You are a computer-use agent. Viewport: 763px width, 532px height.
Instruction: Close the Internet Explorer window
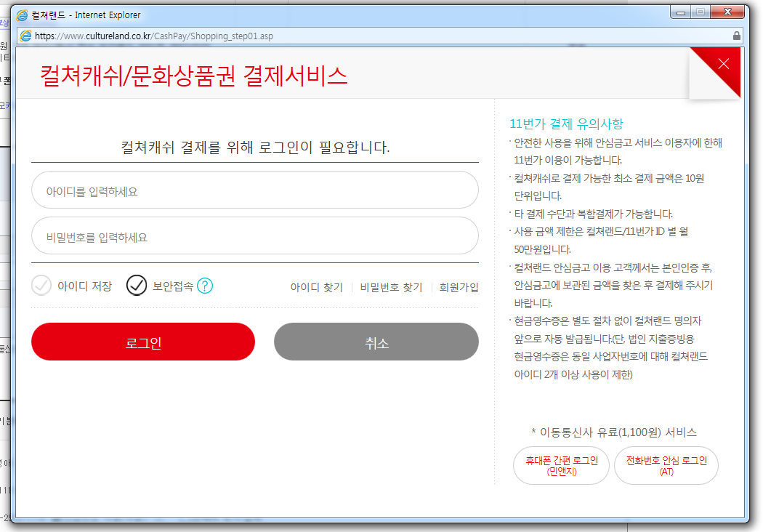click(727, 12)
